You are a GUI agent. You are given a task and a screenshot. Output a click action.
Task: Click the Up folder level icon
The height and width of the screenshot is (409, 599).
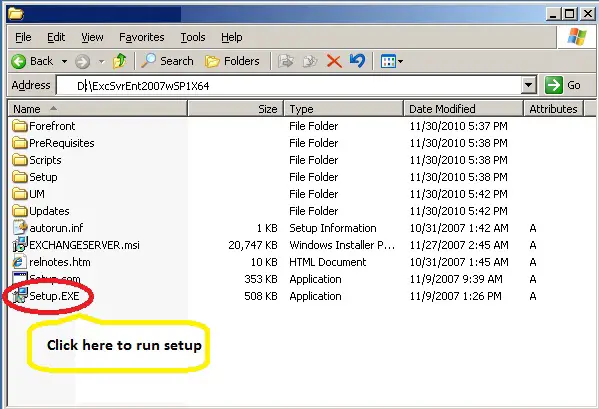pos(120,61)
